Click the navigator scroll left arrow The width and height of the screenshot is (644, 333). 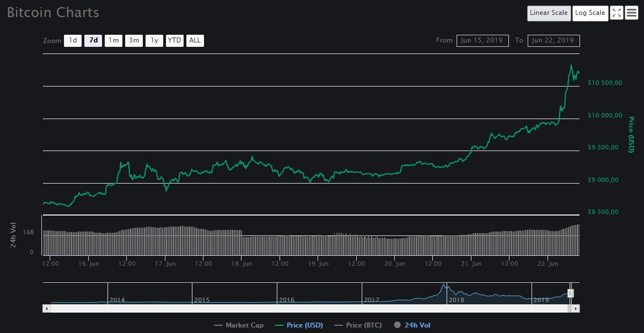point(46,309)
